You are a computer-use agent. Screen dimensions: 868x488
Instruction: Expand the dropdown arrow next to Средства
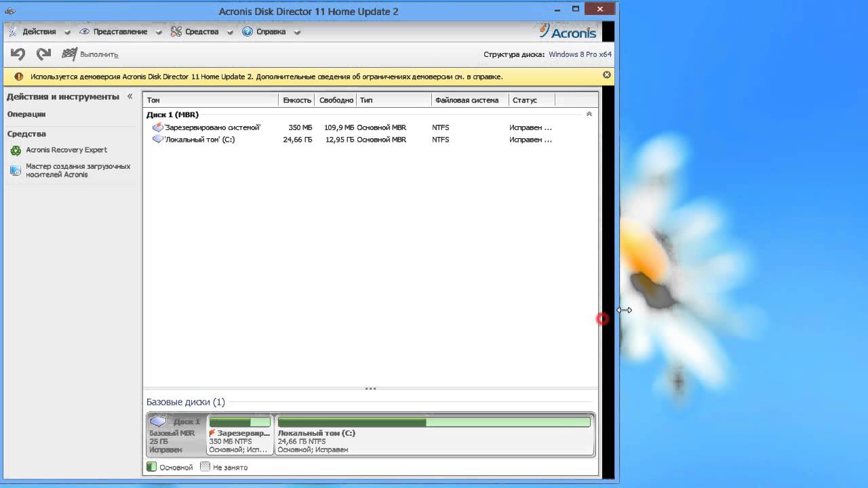(230, 32)
